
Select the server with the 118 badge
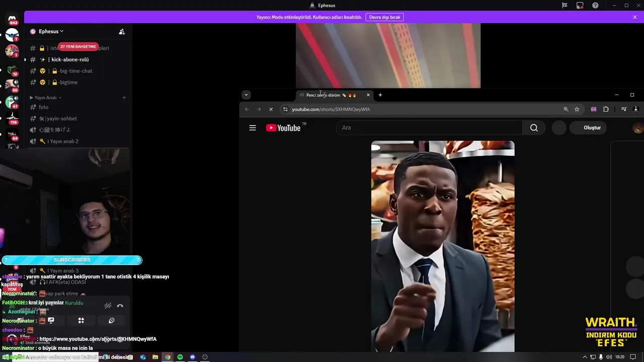point(12,118)
